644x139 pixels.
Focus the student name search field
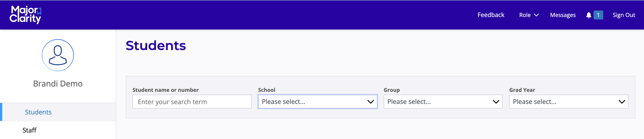[192, 101]
